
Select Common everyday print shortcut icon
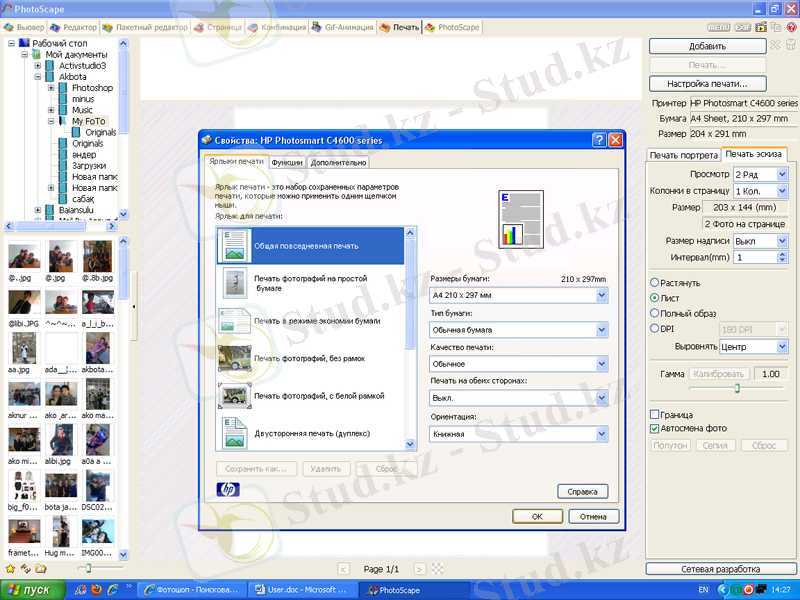pyautogui.click(x=234, y=245)
